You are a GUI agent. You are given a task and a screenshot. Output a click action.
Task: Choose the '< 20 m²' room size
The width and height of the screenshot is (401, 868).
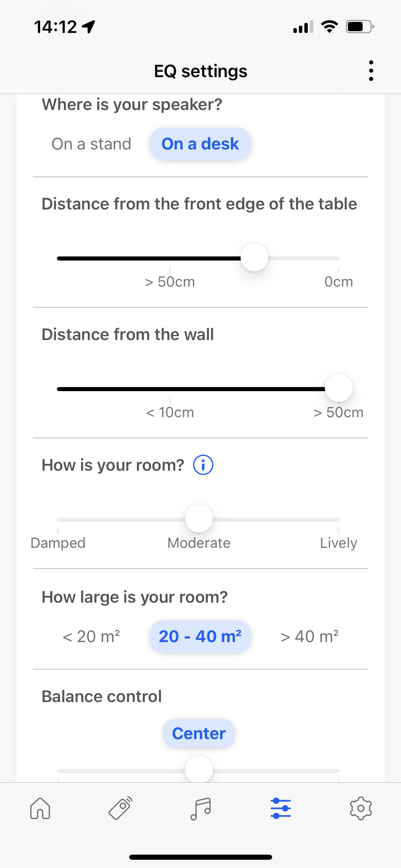coord(92,637)
